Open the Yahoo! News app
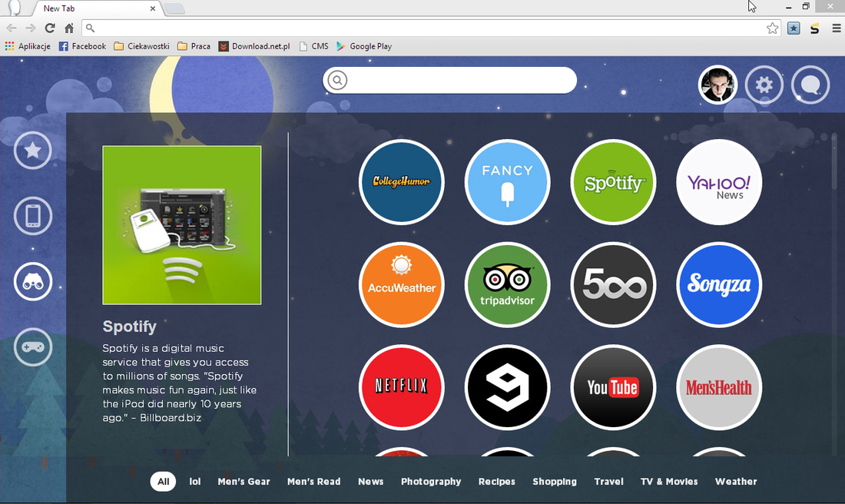845x504 pixels. pyautogui.click(x=719, y=181)
